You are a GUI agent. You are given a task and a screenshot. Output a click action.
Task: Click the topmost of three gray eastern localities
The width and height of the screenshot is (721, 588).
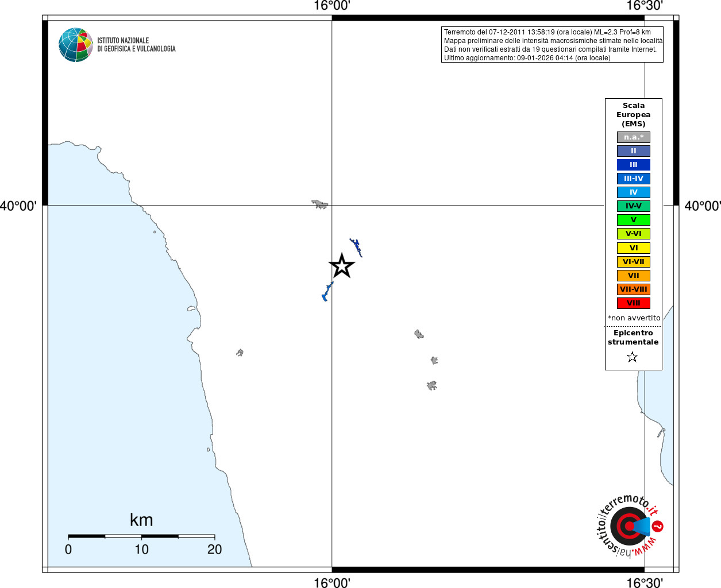pos(419,334)
